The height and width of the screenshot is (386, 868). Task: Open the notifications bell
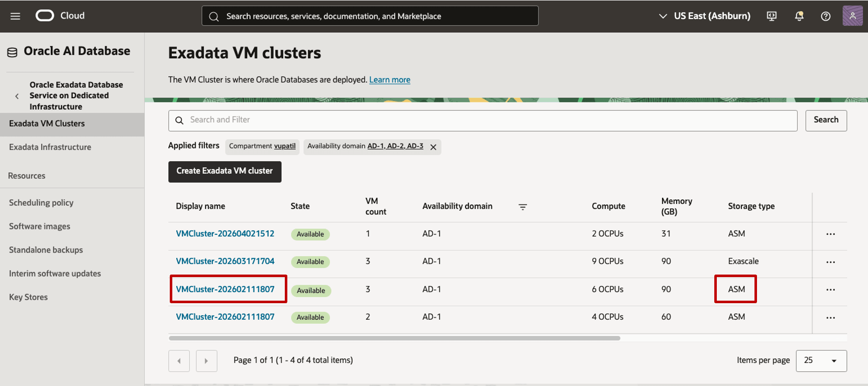tap(799, 16)
